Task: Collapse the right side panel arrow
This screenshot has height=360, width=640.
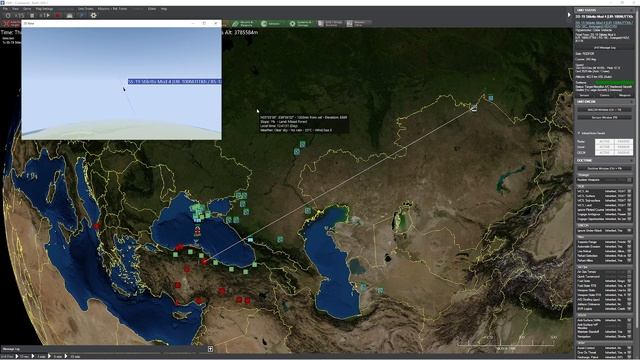Action: (569, 15)
